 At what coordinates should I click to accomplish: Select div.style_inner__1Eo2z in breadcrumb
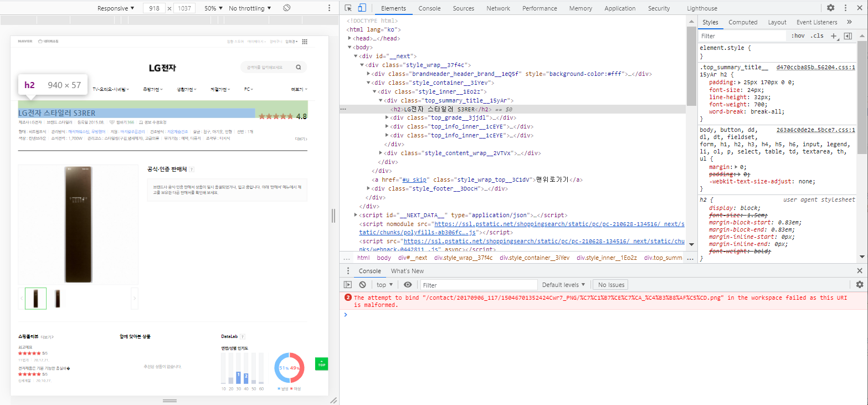point(607,258)
